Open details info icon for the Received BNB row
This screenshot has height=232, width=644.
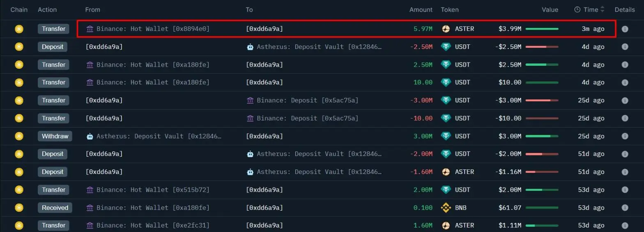click(625, 208)
